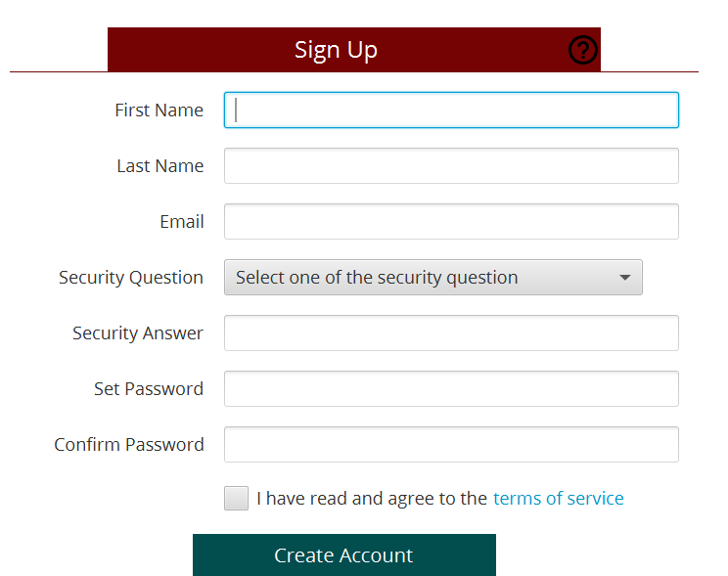The image size is (728, 576).
Task: Open the terms of service link
Action: point(558,498)
